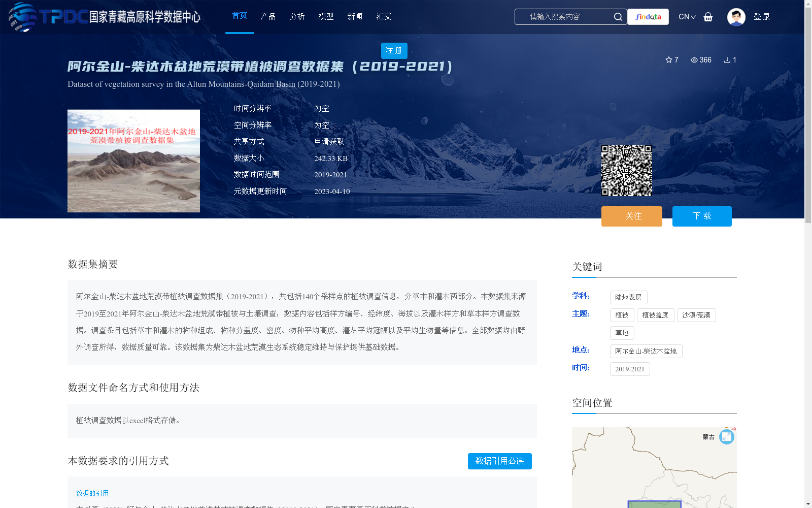The height and width of the screenshot is (508, 812).
Task: Open the 汇交 menu item
Action: click(x=384, y=17)
